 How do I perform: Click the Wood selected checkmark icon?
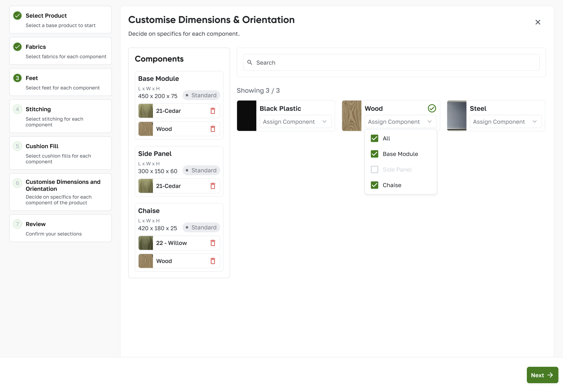point(431,108)
